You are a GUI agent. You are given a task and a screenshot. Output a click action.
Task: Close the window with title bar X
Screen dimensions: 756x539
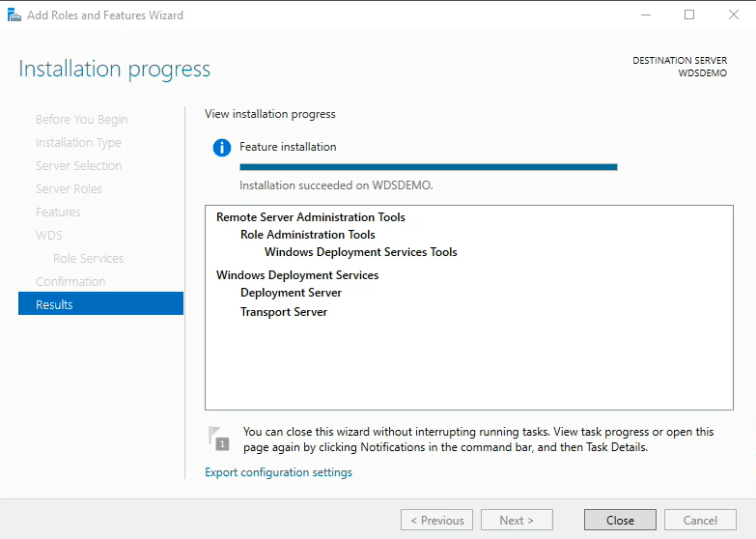point(733,14)
